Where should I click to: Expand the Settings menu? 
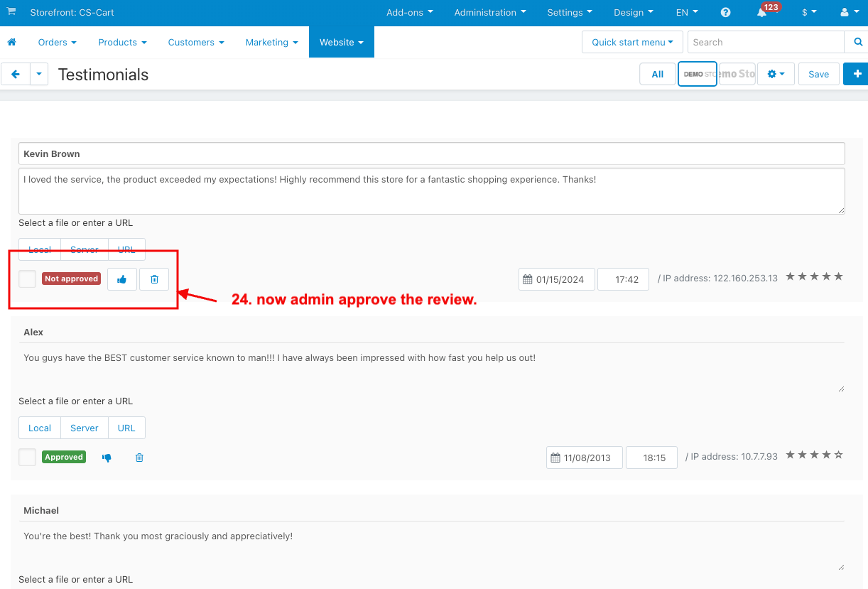(x=570, y=12)
